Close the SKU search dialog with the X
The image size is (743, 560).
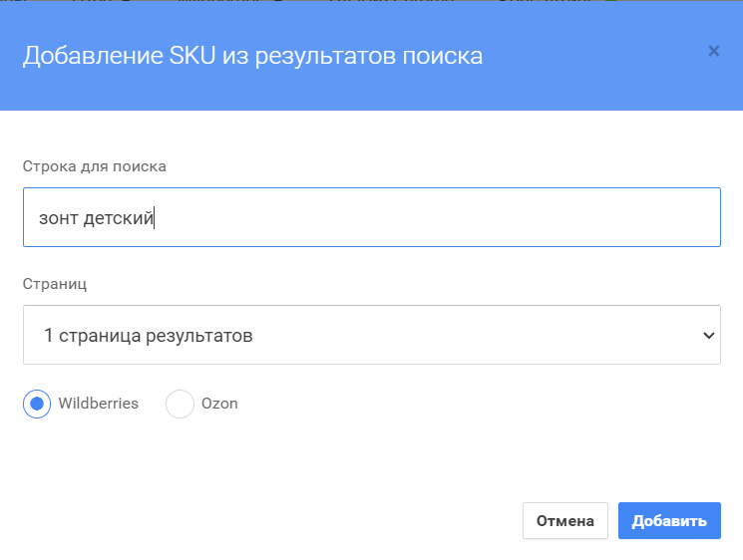[x=713, y=51]
